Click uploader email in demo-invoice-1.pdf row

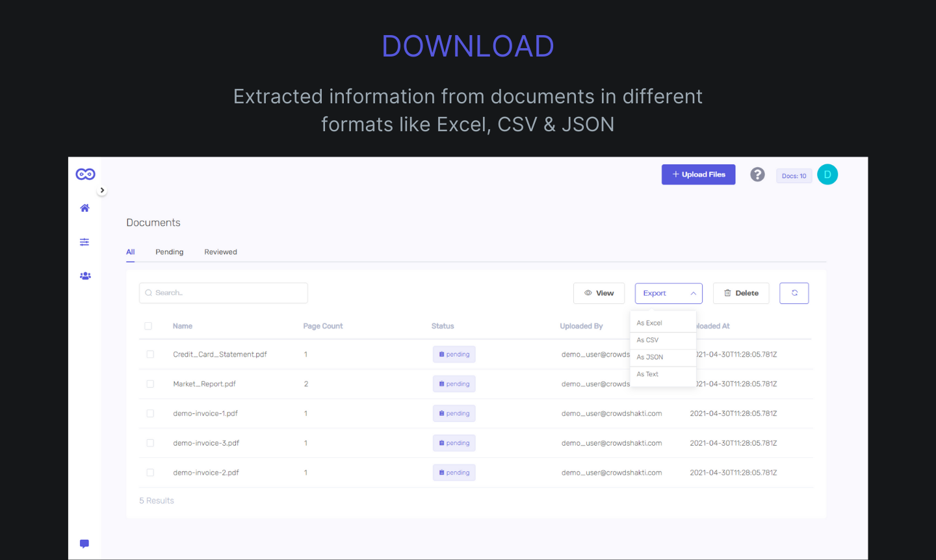click(x=612, y=414)
